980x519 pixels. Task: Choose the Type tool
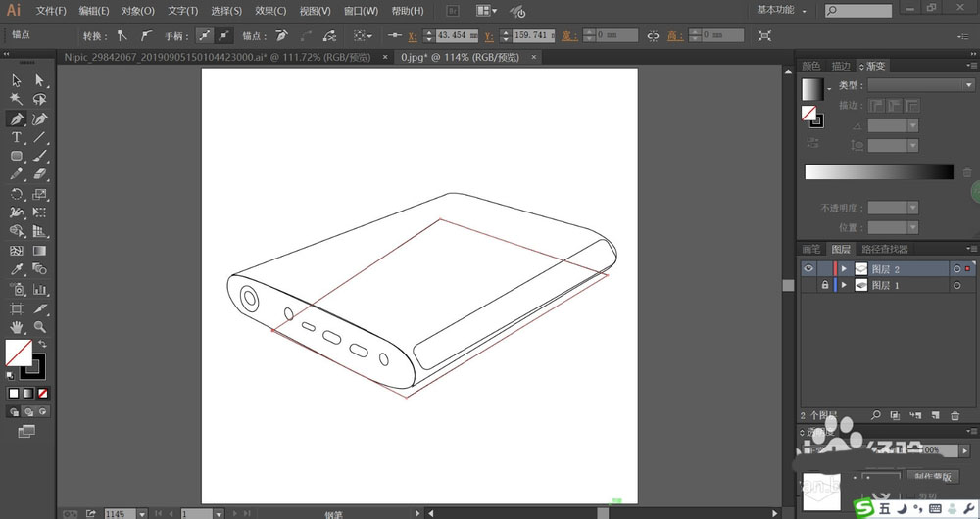17,137
